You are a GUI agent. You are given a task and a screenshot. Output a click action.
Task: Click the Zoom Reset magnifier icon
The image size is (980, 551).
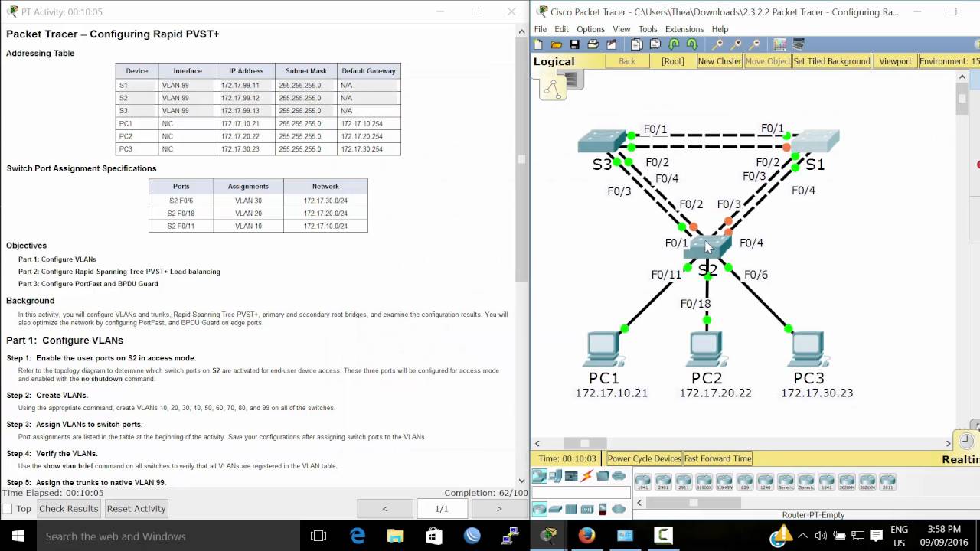[737, 44]
